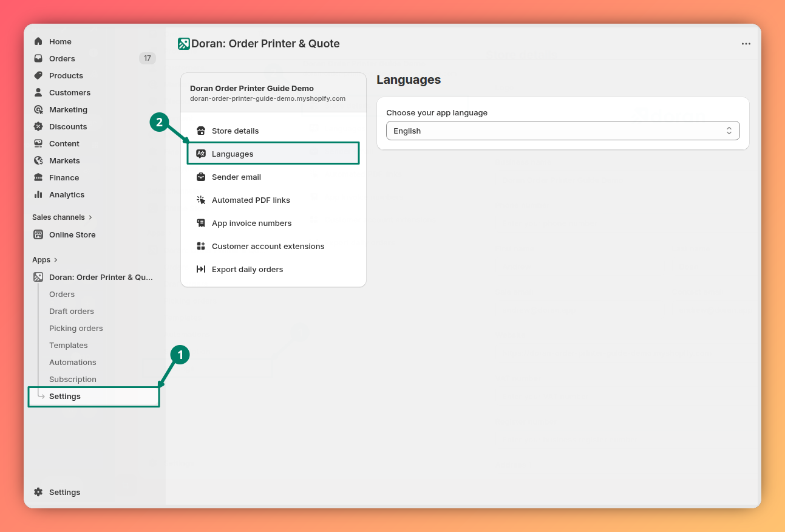Open Automations in the Doran app
This screenshot has height=532, width=785.
tap(73, 362)
